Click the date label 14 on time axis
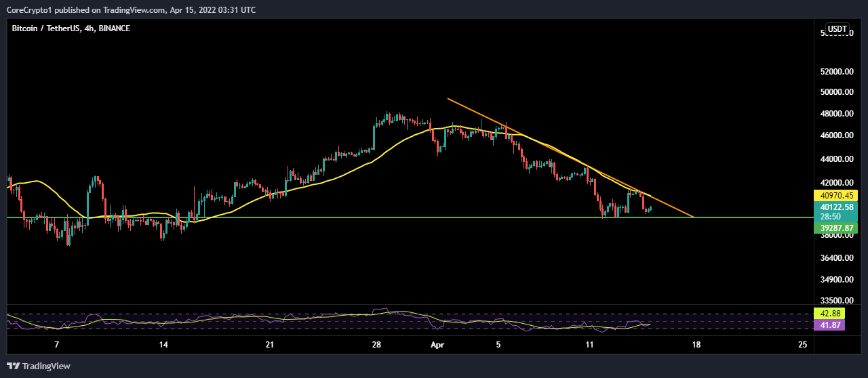Screen dimensions: 868x378 [163, 345]
